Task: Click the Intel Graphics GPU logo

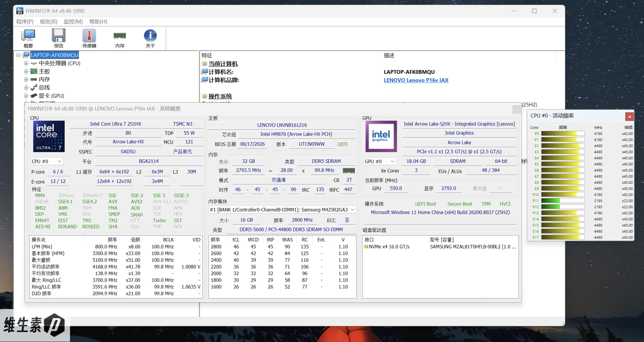Action: (x=381, y=136)
